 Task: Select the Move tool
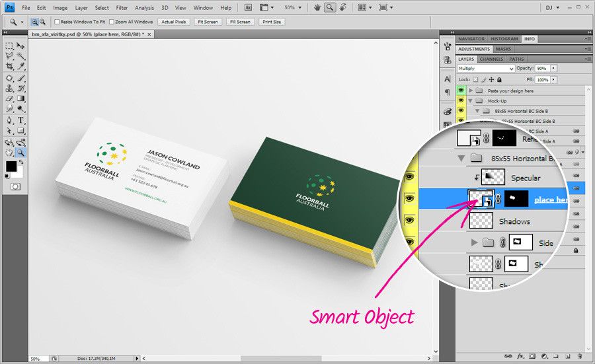point(21,46)
